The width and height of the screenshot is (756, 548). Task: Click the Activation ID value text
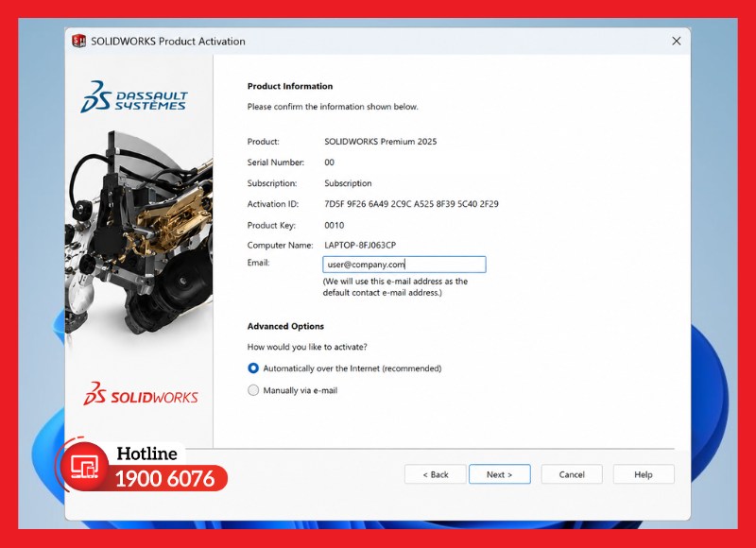(411, 204)
